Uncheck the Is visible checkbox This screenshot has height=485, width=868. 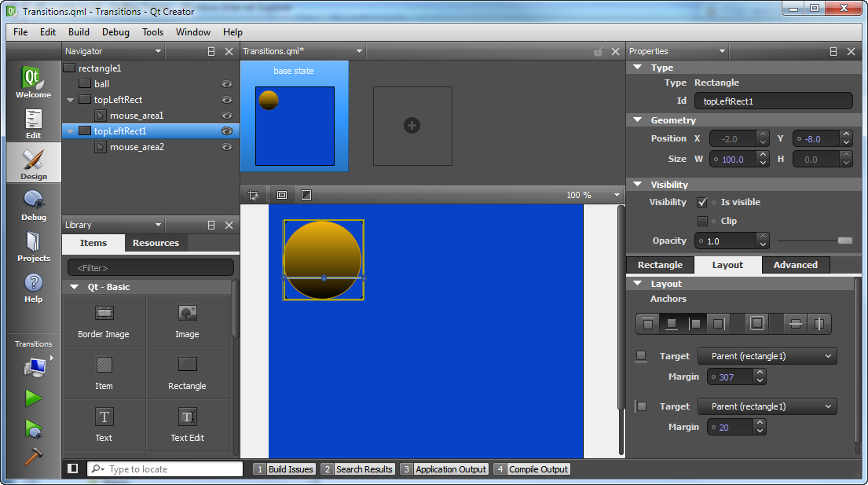702,202
